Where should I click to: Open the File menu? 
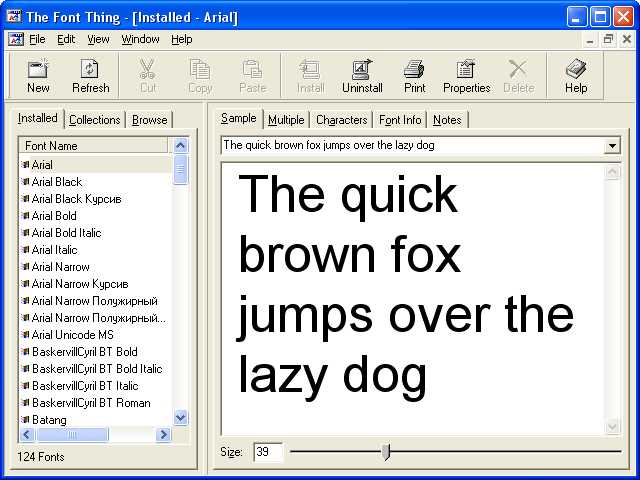tap(37, 39)
